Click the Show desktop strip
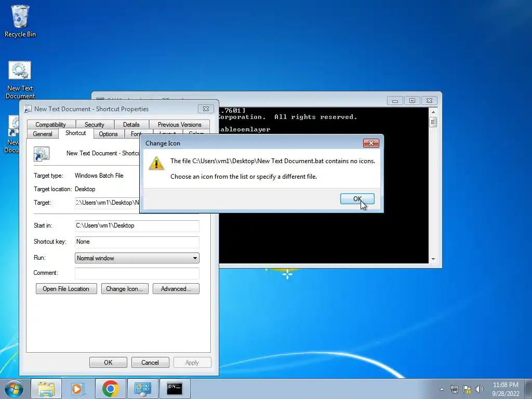The width and height of the screenshot is (532, 399). tap(528, 389)
